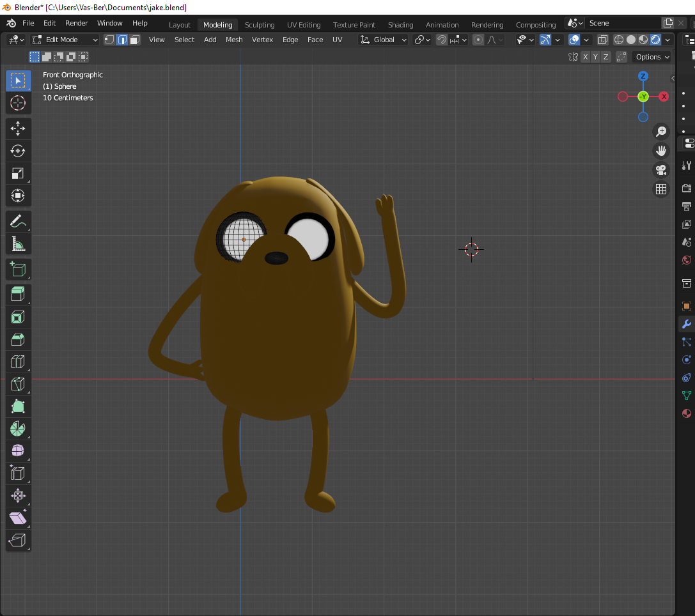Choose the Spin tool

(x=18, y=429)
